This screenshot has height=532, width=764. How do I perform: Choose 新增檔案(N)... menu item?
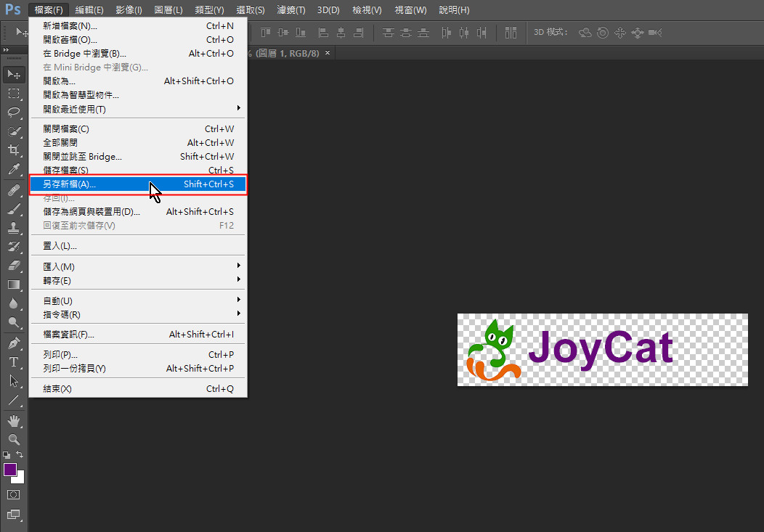pyautogui.click(x=138, y=26)
